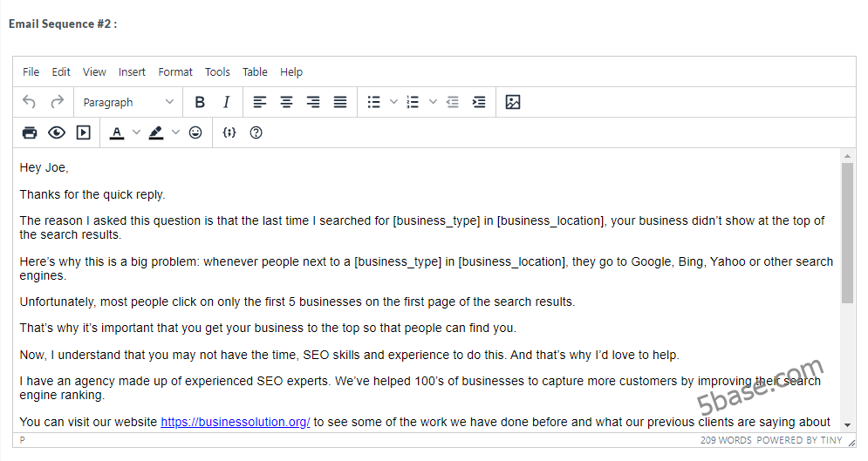
Task: Open the Table menu
Action: point(255,71)
